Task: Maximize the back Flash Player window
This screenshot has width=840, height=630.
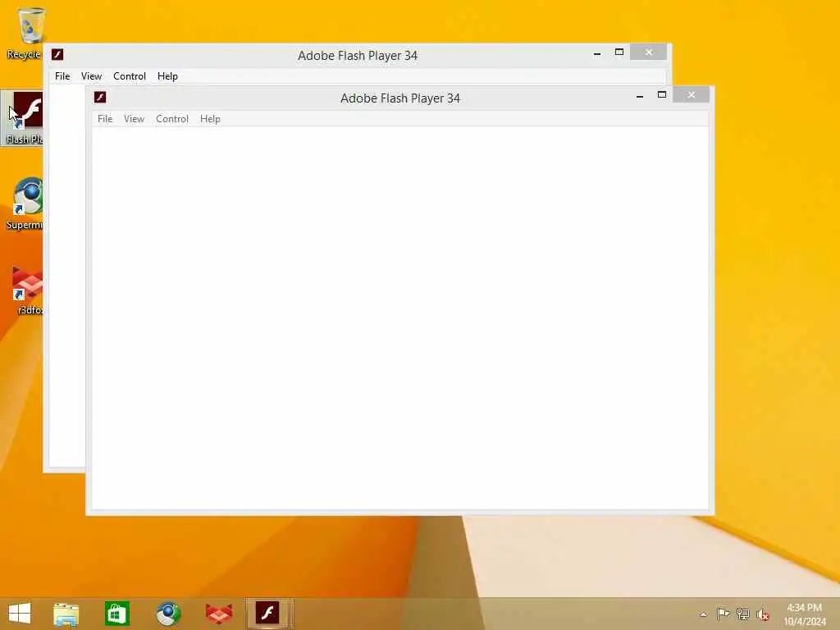Action: point(619,52)
